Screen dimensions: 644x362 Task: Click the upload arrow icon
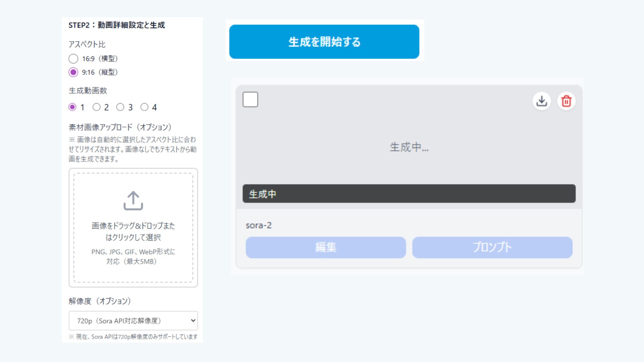pos(133,200)
